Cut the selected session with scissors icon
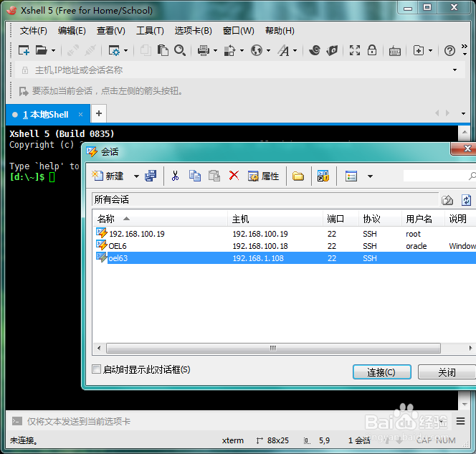The height and width of the screenshot is (454, 476). point(175,176)
